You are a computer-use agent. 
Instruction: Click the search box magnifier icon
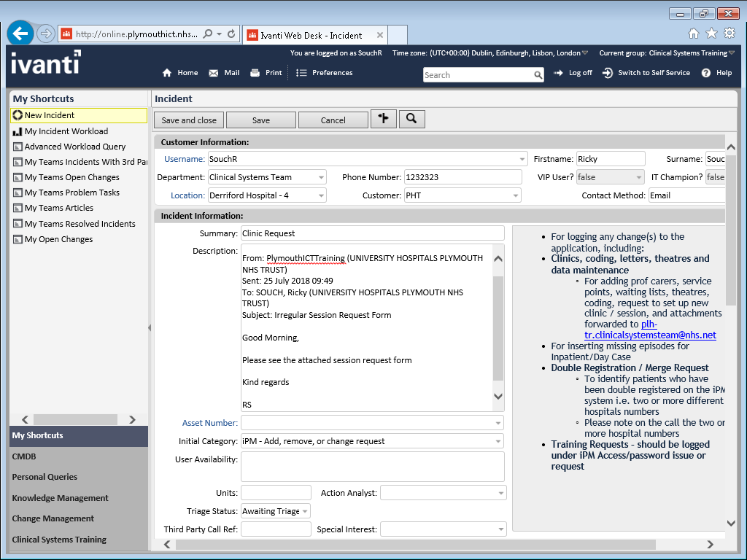[x=538, y=75]
